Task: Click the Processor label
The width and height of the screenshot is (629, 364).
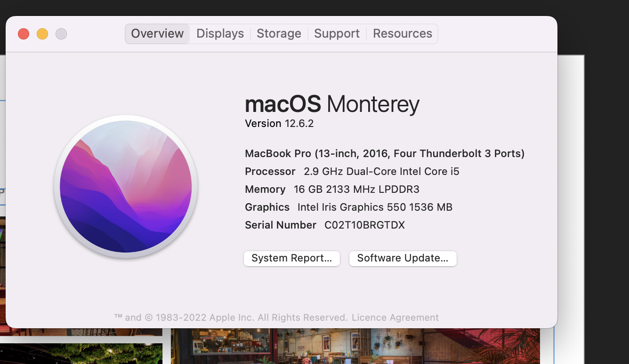Action: tap(270, 172)
